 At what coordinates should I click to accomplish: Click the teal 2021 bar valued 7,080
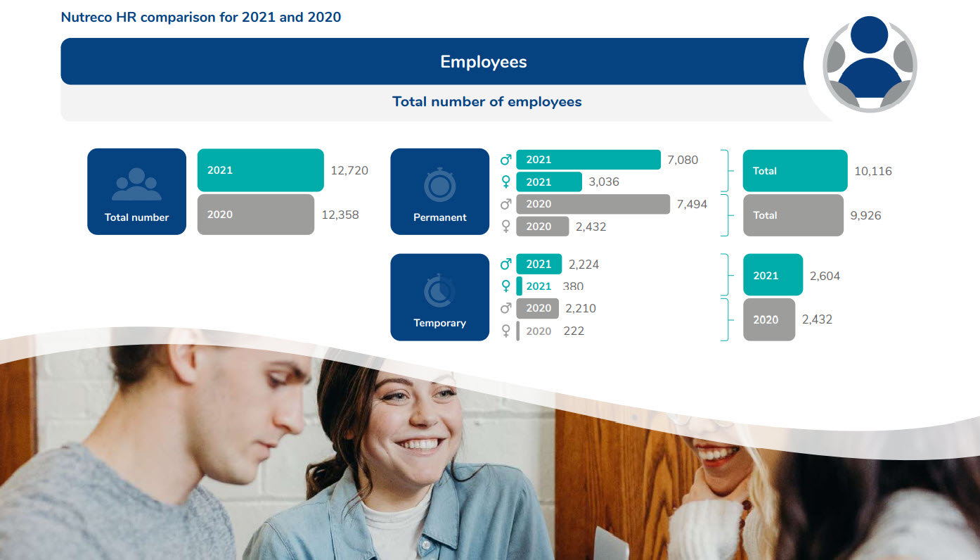[x=588, y=160]
